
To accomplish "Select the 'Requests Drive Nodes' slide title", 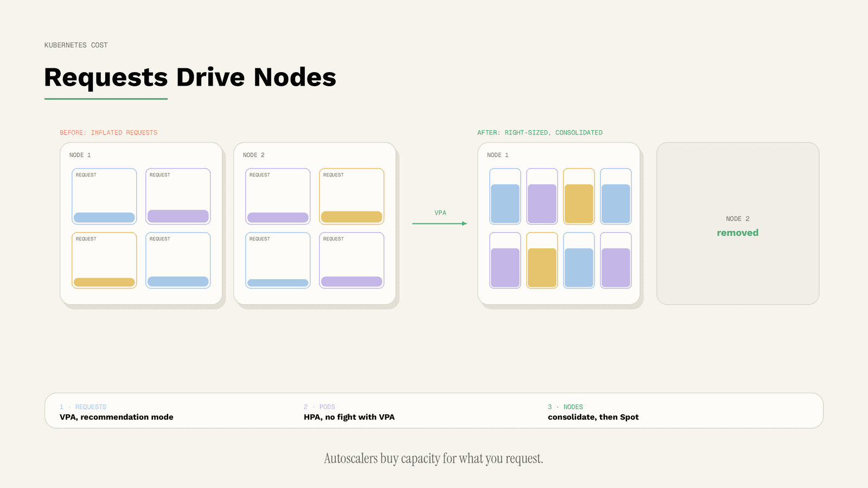I will pos(190,78).
